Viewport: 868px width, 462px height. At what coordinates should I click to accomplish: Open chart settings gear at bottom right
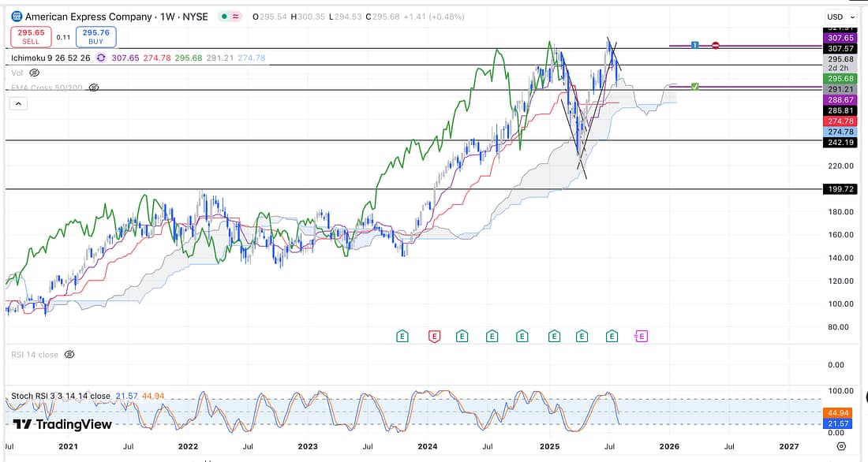click(841, 446)
